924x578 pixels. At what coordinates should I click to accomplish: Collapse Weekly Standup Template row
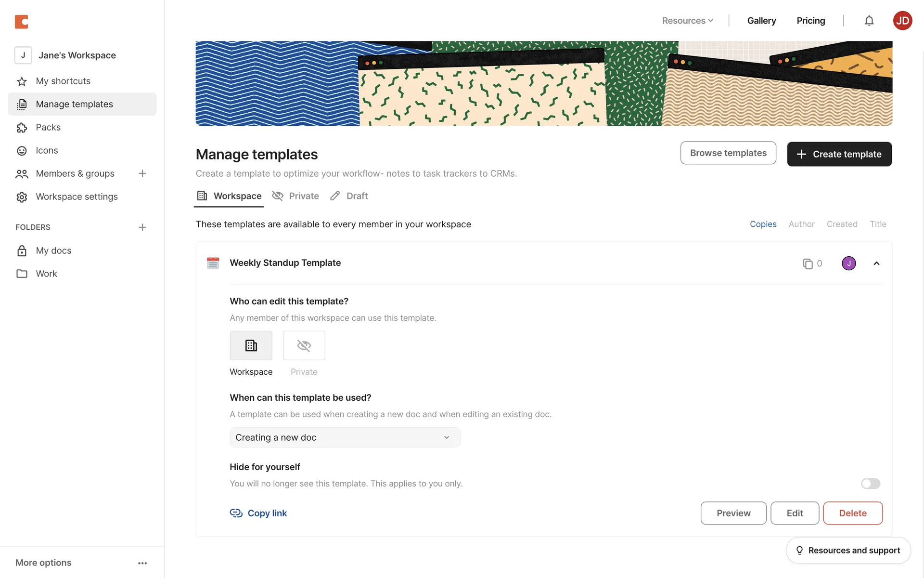pyautogui.click(x=876, y=263)
